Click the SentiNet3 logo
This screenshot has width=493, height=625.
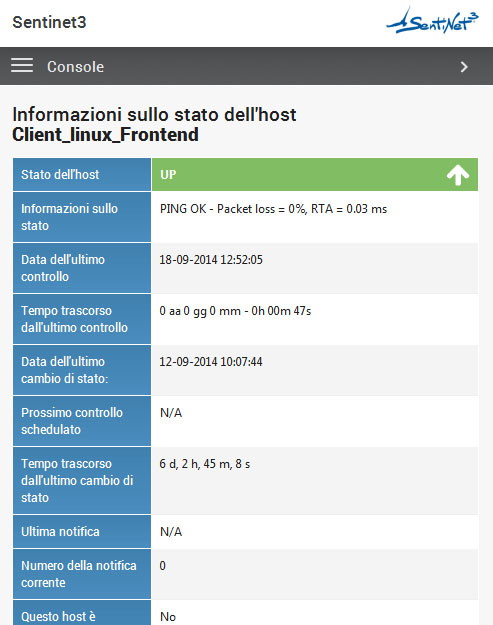point(432,21)
